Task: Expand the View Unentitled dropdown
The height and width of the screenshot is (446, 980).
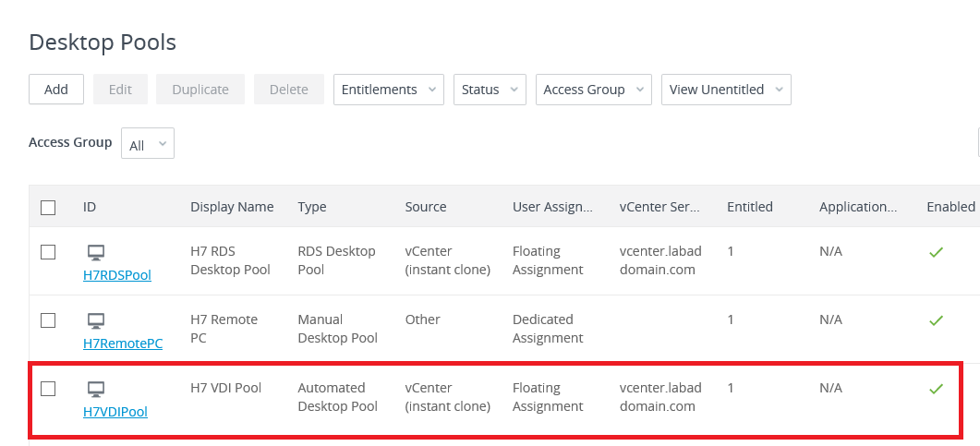Action: tap(726, 90)
